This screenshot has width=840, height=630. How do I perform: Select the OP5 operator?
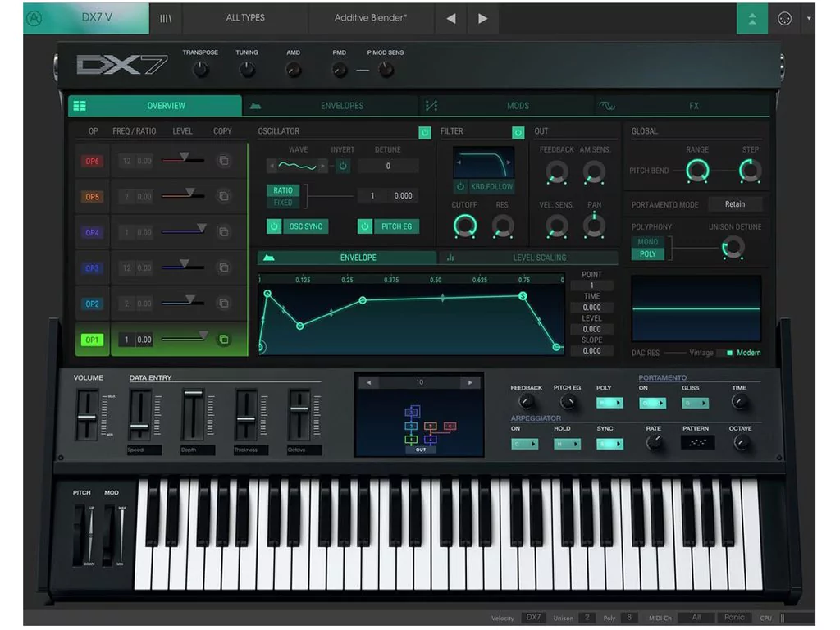(x=92, y=197)
